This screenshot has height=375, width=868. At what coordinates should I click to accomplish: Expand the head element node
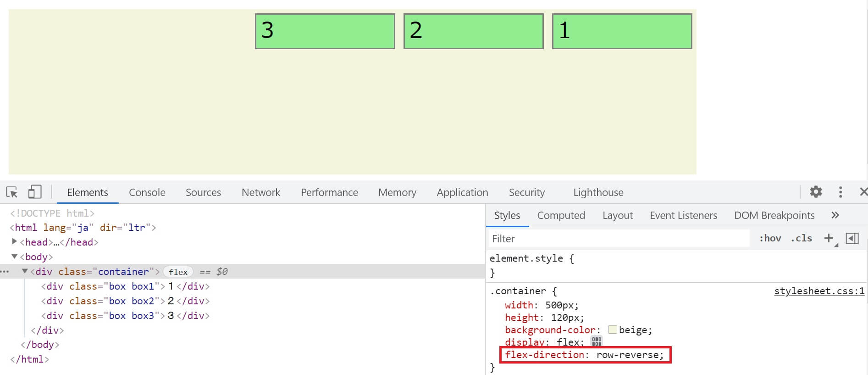[14, 241]
